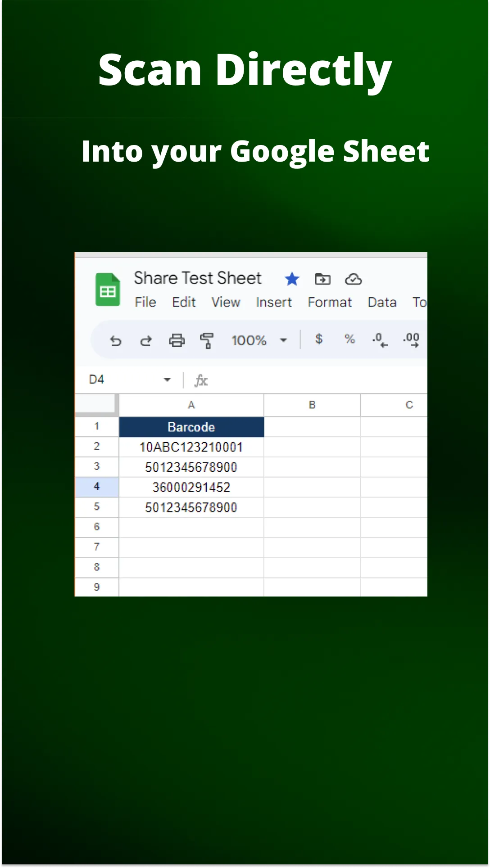The image size is (490, 868).
Task: Select row 6 header
Action: (97, 527)
